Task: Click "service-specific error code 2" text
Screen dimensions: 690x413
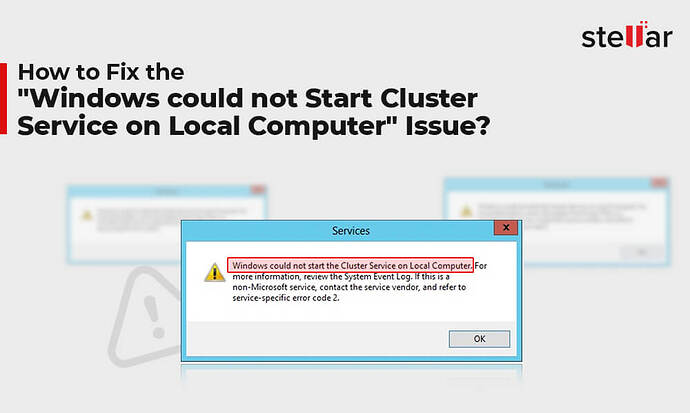Action: pos(286,298)
